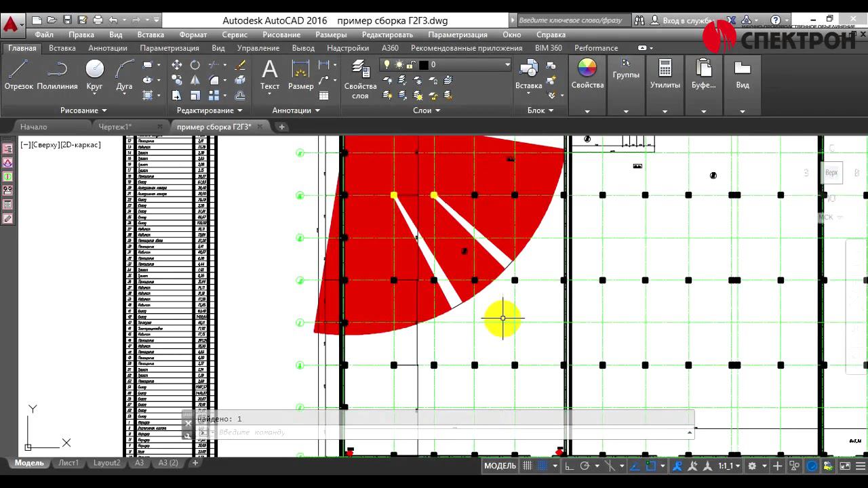Toggle Clean Screen mode

[845, 466]
